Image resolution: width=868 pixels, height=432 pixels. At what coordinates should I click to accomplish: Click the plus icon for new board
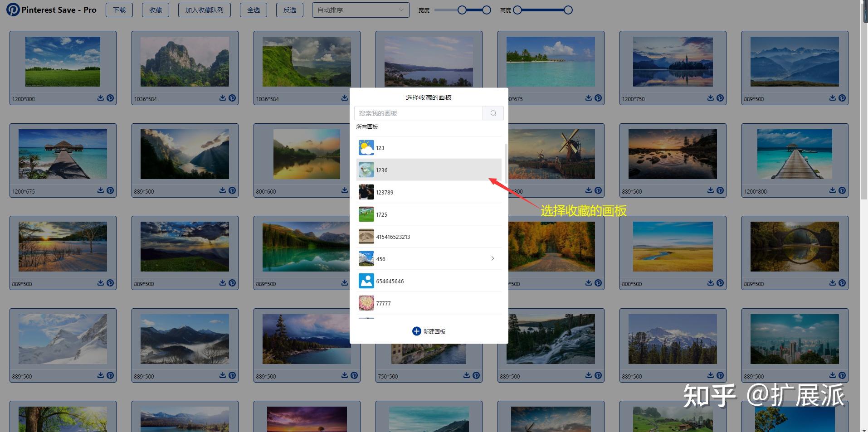pos(416,331)
